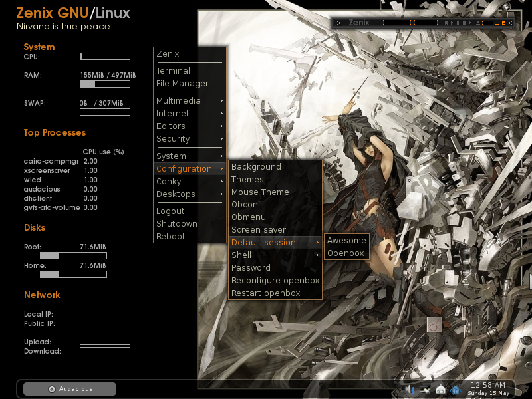
Task: Open File Manager from the menu
Action: [x=190, y=84]
